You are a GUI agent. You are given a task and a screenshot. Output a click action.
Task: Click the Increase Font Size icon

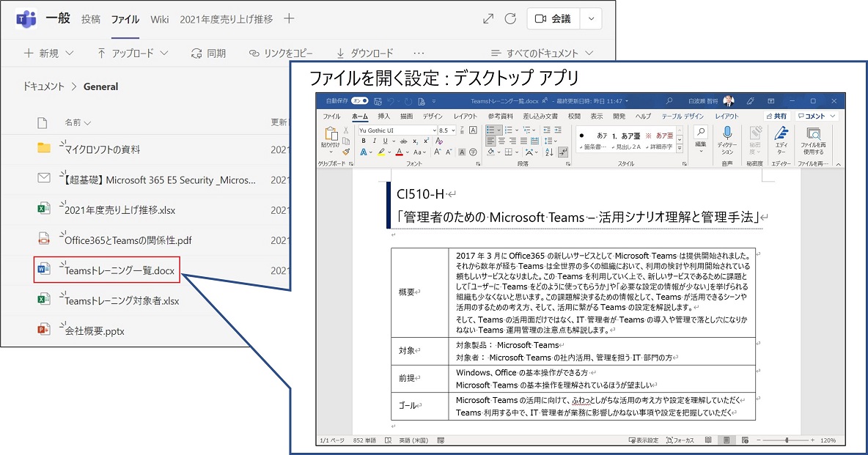pos(438,152)
